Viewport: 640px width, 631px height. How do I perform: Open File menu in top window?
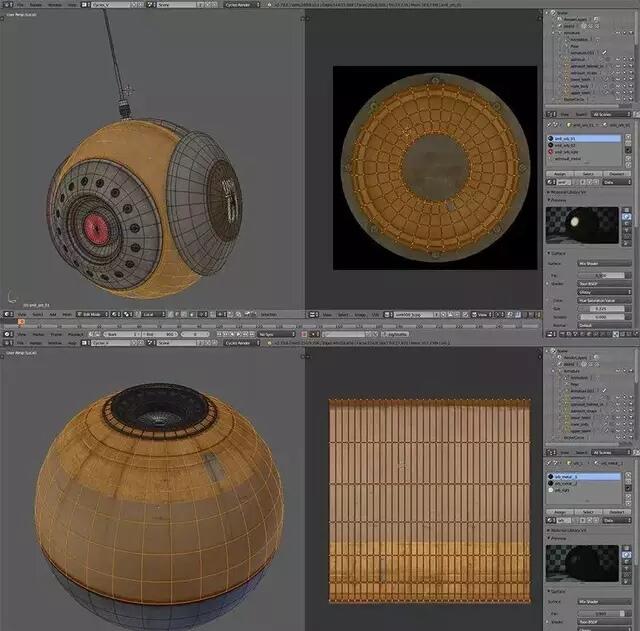[20, 5]
